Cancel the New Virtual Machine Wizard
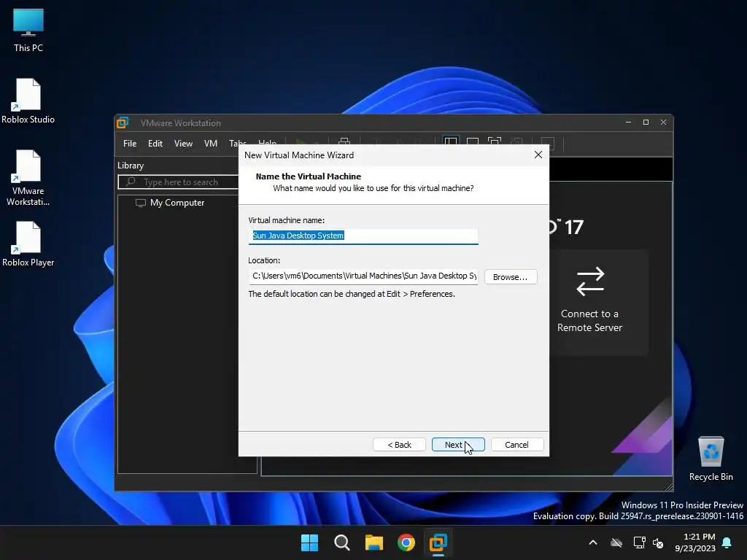Screen dimensions: 747x560 (x=517, y=444)
